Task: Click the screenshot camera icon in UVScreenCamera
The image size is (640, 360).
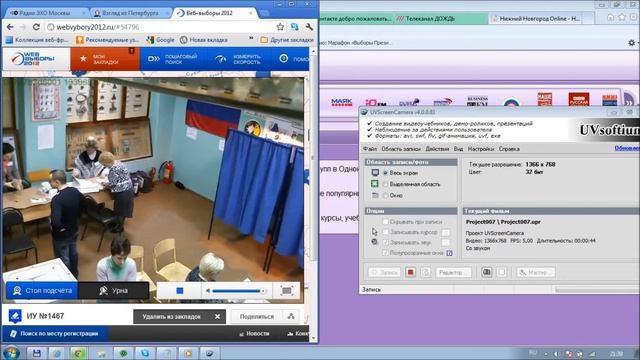Action: click(x=487, y=272)
